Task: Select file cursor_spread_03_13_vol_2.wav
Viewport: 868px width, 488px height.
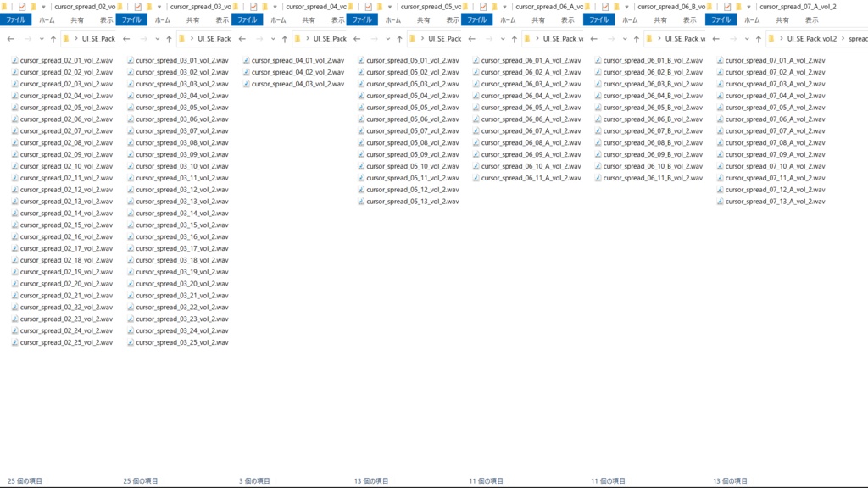Action: pyautogui.click(x=178, y=202)
